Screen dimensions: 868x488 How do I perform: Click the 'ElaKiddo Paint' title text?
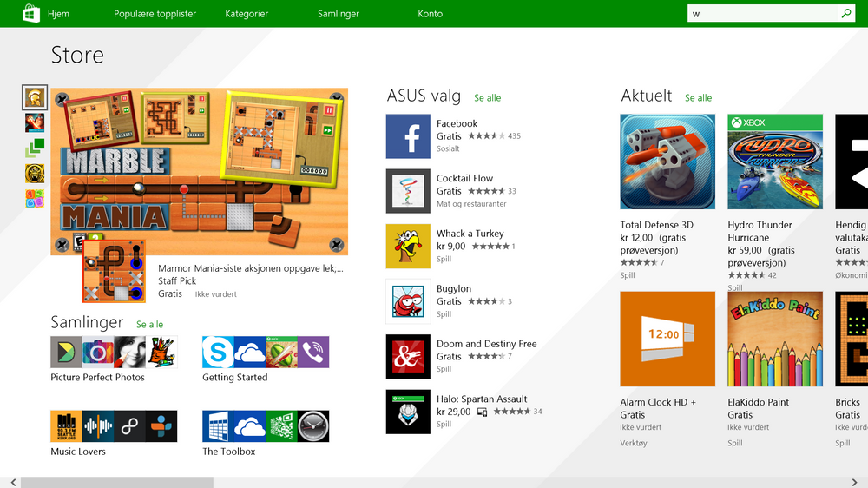tap(759, 402)
